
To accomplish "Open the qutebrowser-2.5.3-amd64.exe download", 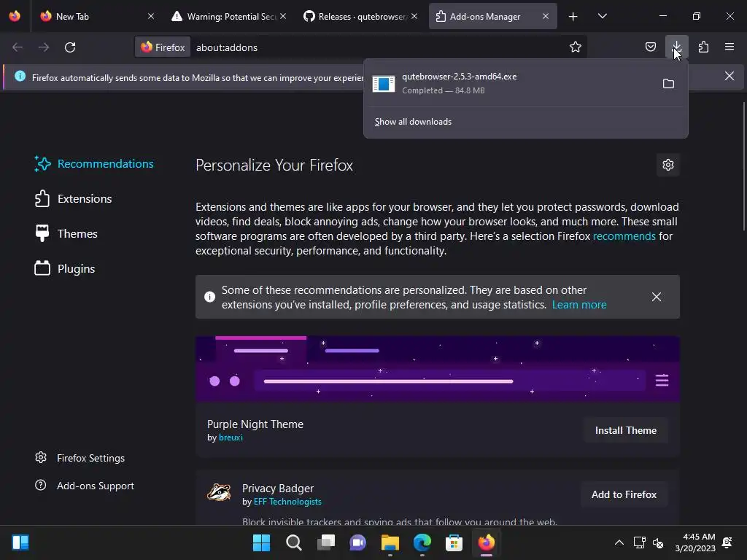I will pos(510,83).
